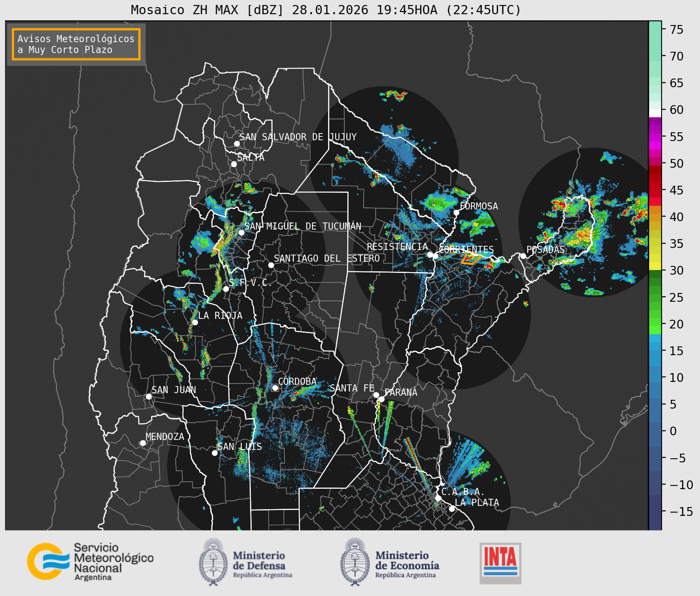The height and width of the screenshot is (596, 700).
Task: Click the SAN JUAN city marker dot
Action: pyautogui.click(x=149, y=396)
